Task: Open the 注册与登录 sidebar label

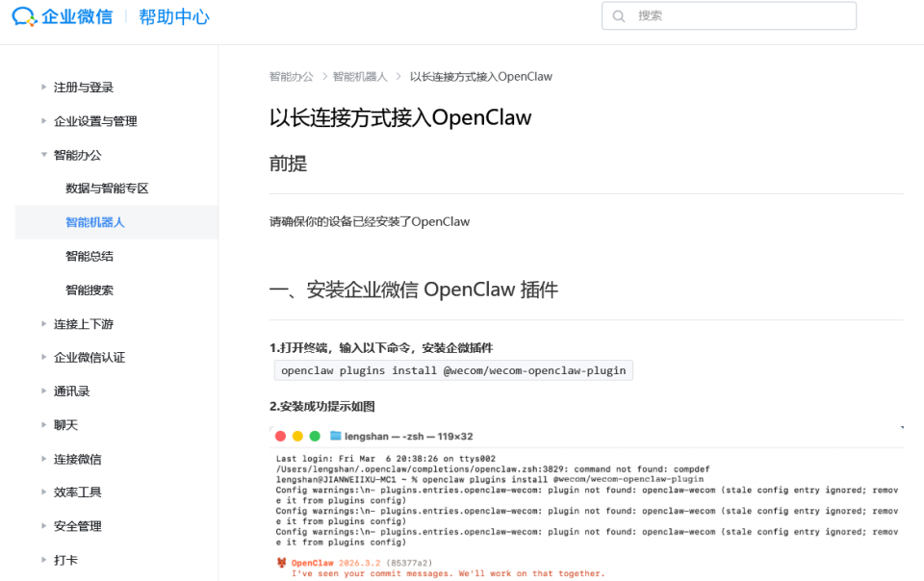Action: (x=83, y=88)
